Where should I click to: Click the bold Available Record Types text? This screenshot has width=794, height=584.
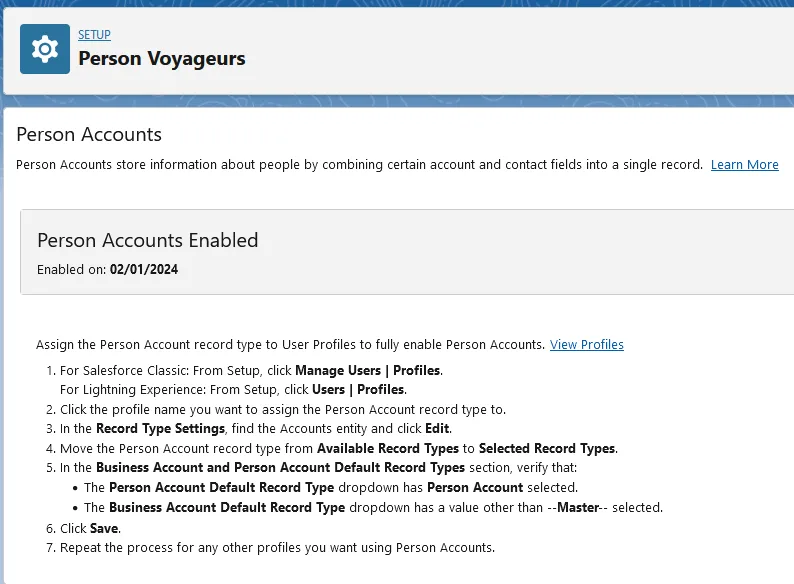388,448
